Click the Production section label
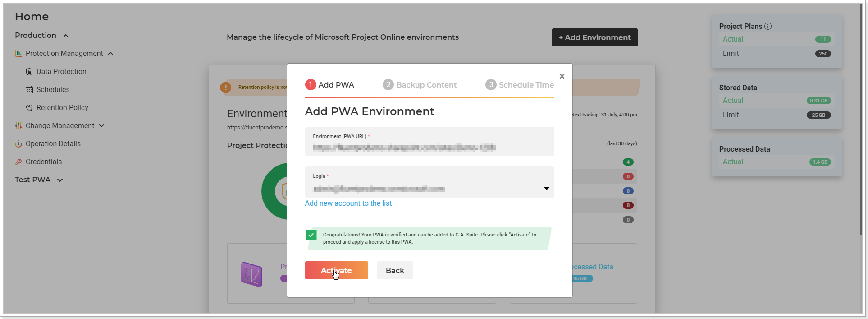This screenshot has height=319, width=868. 36,35
